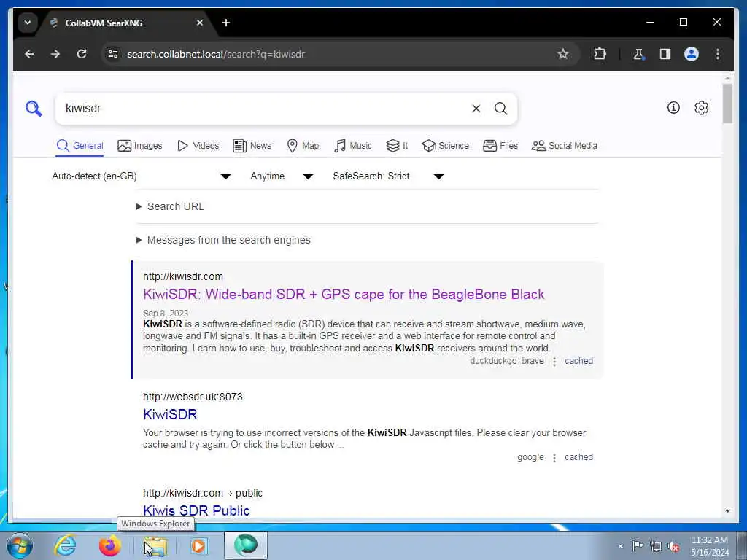
Task: Go back to the previous page
Action: tap(29, 54)
